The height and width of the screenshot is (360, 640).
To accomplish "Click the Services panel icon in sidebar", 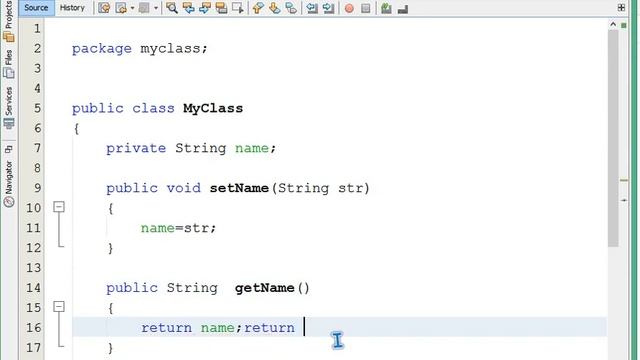I will [x=9, y=123].
